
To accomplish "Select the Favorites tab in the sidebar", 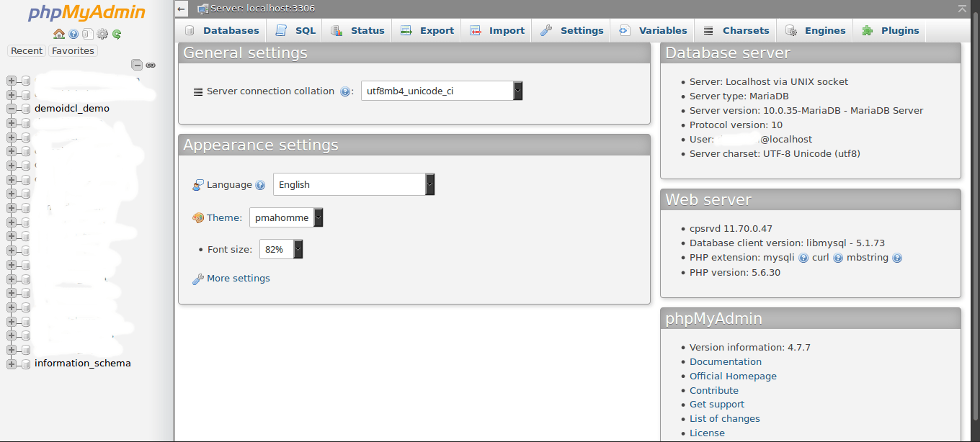I will 72,50.
